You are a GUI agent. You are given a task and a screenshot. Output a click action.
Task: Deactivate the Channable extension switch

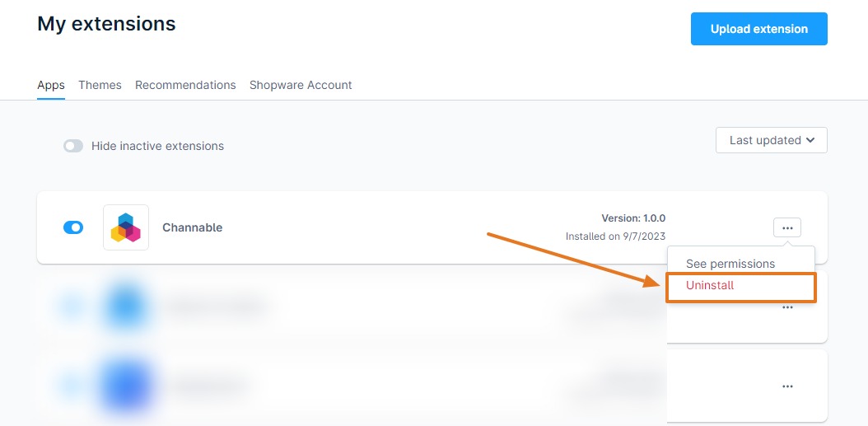tap(73, 227)
